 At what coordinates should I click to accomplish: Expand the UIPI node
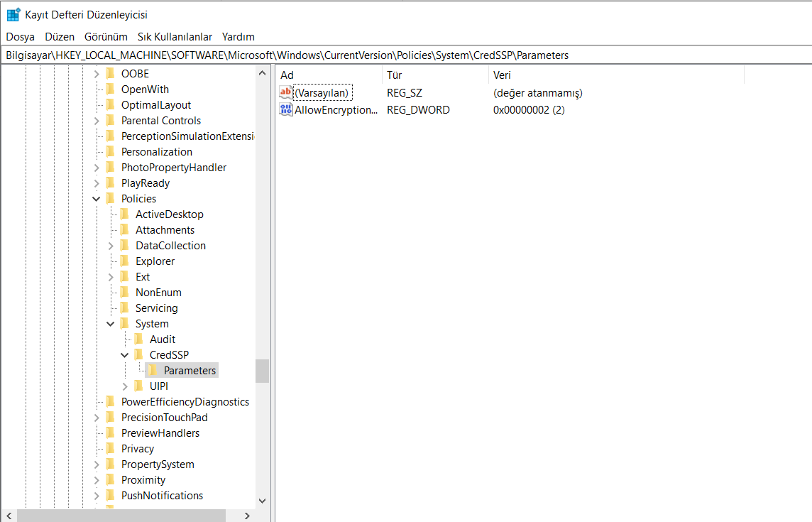(125, 386)
